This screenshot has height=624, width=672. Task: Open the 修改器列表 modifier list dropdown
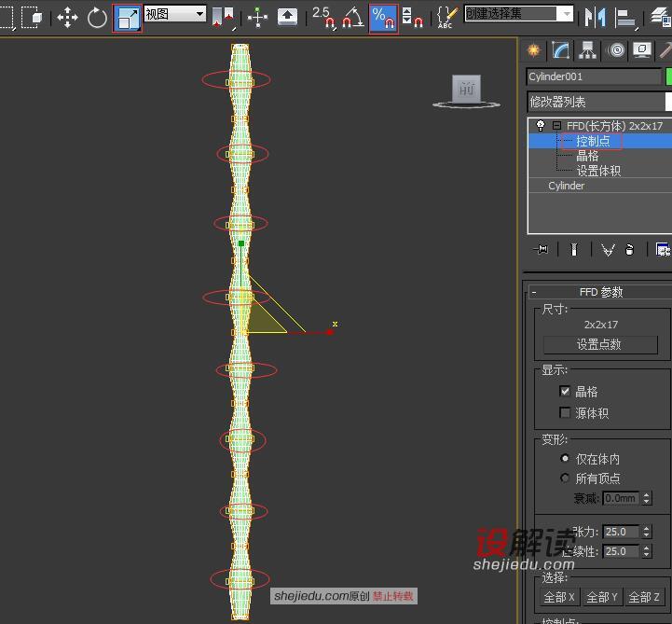[599, 102]
